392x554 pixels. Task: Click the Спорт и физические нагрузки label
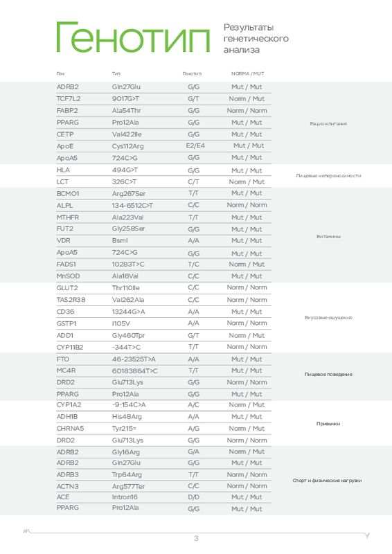tap(328, 481)
